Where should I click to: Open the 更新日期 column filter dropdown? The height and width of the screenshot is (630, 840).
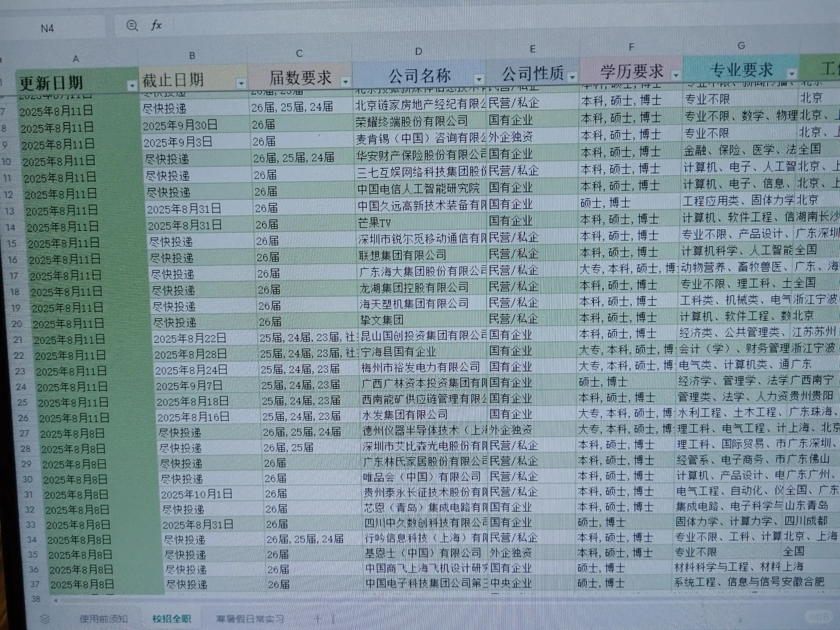pyautogui.click(x=131, y=86)
